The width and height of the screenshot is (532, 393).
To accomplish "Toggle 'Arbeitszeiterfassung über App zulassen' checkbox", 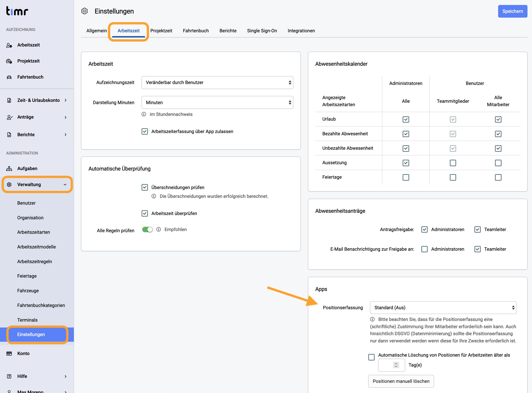I will [x=145, y=131].
